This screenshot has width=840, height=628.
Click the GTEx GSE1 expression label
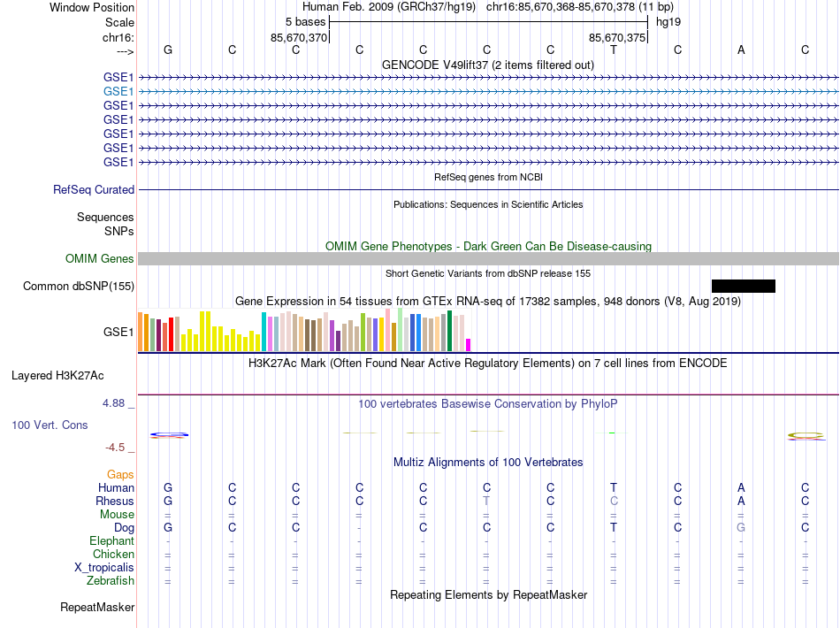[118, 333]
